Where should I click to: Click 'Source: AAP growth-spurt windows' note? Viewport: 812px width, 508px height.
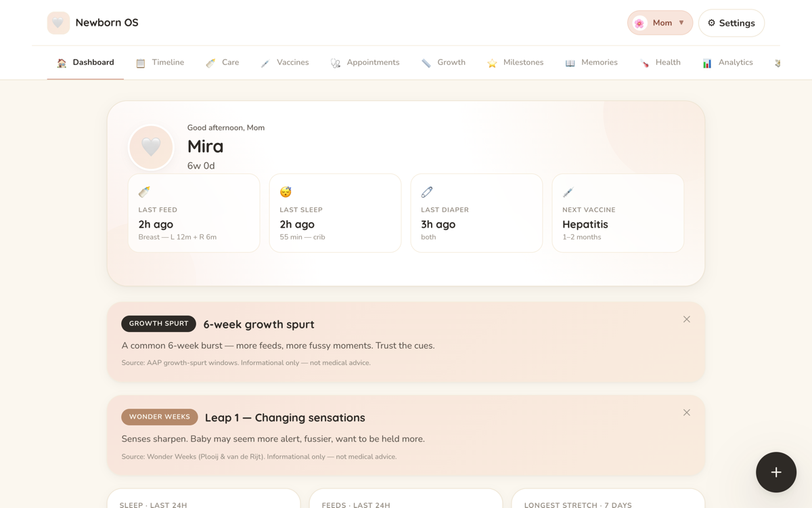[x=246, y=363]
